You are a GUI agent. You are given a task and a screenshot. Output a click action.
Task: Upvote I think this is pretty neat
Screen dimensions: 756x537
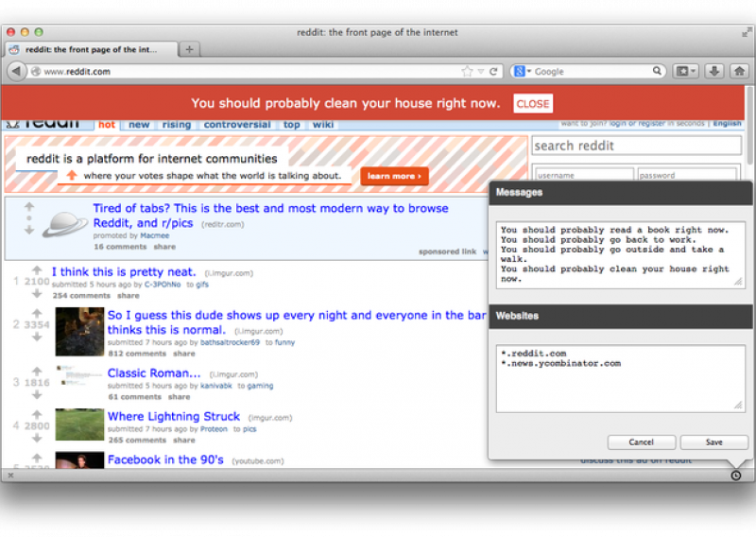tap(37, 270)
